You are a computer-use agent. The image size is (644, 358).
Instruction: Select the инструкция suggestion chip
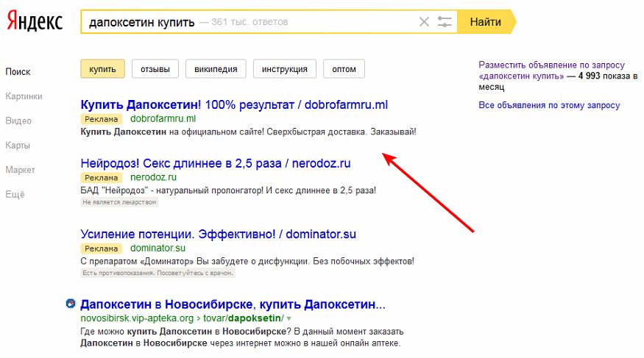pos(285,69)
